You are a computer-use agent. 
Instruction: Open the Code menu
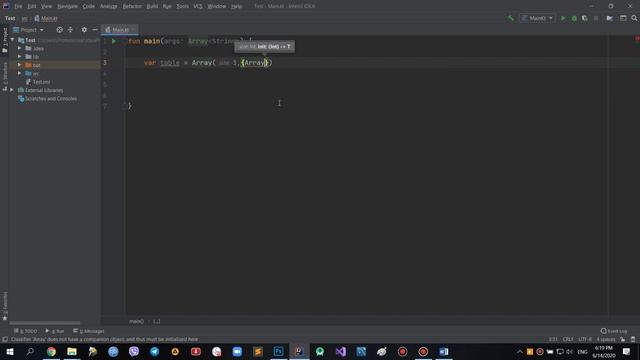point(89,6)
